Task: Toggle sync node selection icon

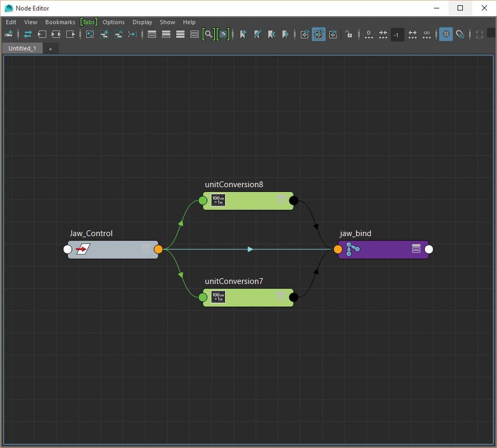Action: pos(26,34)
